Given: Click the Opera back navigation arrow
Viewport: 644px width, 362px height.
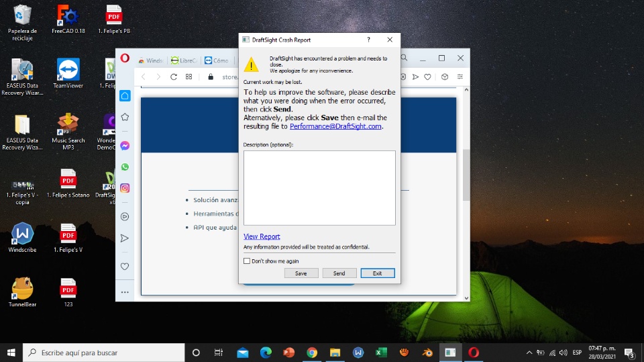Looking at the screenshot, I should (144, 77).
